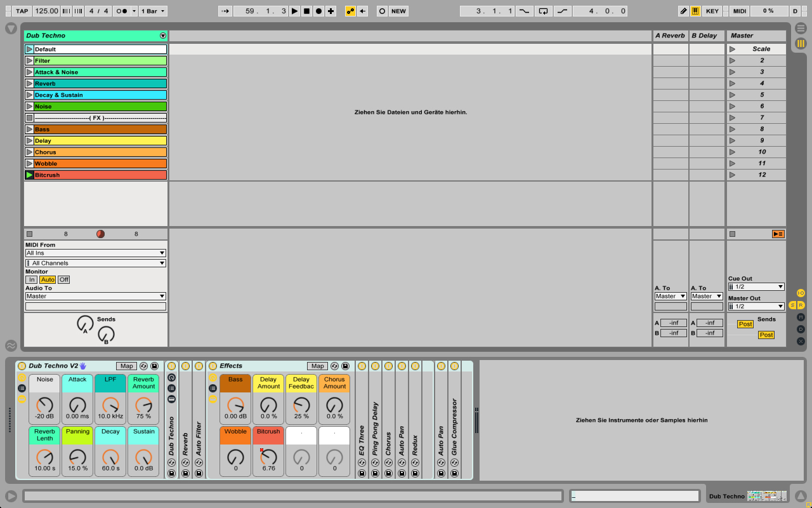The height and width of the screenshot is (508, 812).
Task: Click the transport Stop button
Action: [x=306, y=11]
